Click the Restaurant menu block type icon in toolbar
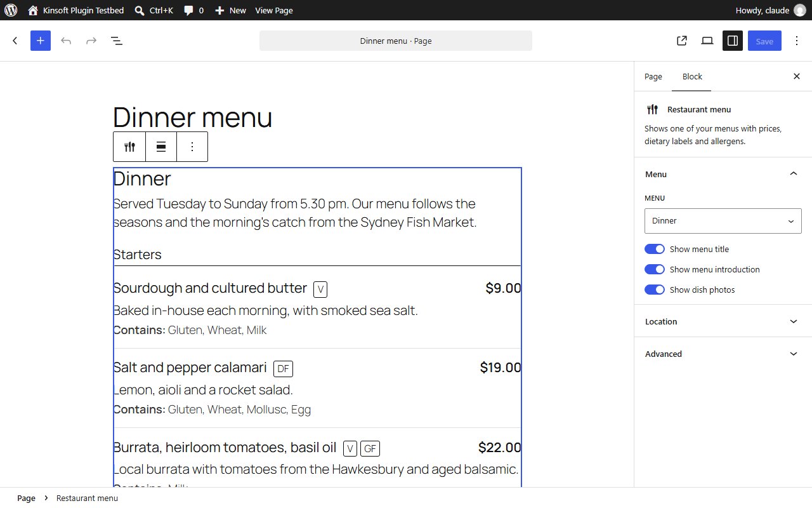Screen dimensions: 812x508 tap(129, 147)
